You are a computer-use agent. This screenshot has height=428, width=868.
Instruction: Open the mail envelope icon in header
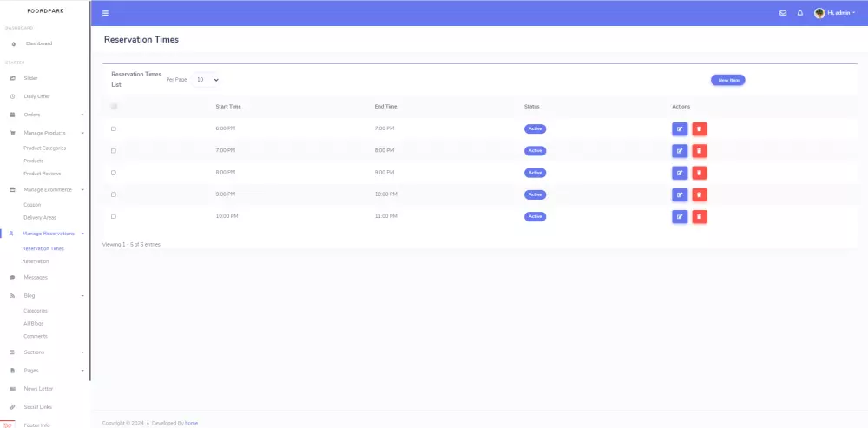coord(783,13)
